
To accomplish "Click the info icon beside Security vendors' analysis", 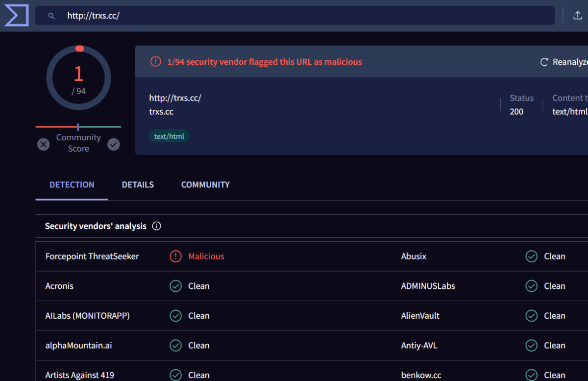I will coord(157,226).
